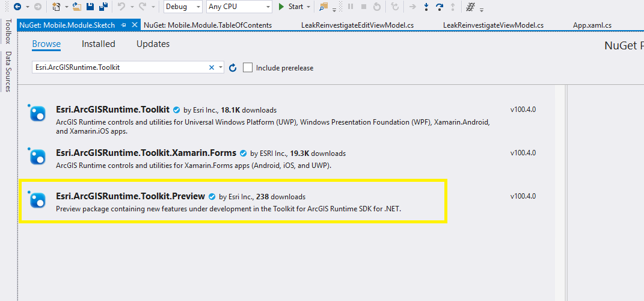Pin the NuGet Mobile.Module.Sketch tab
The width and height of the screenshot is (644, 301).
[x=124, y=25]
